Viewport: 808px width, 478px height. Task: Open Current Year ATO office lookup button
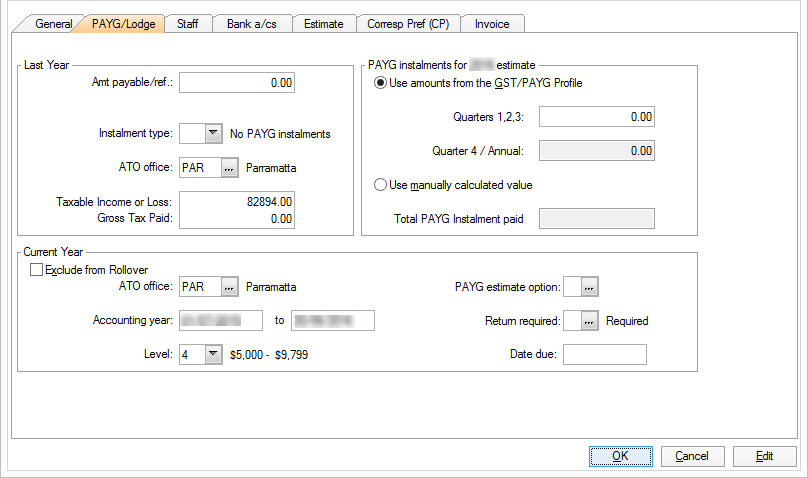(x=229, y=288)
